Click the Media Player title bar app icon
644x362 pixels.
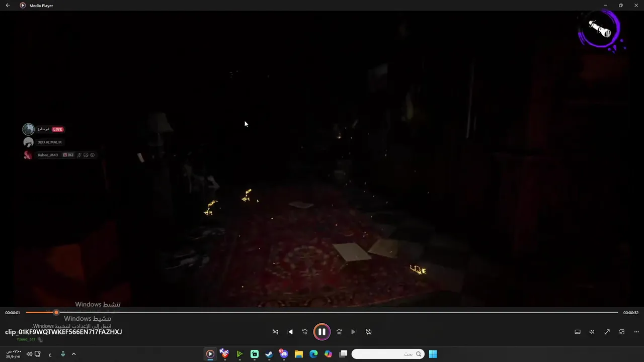[x=23, y=6]
